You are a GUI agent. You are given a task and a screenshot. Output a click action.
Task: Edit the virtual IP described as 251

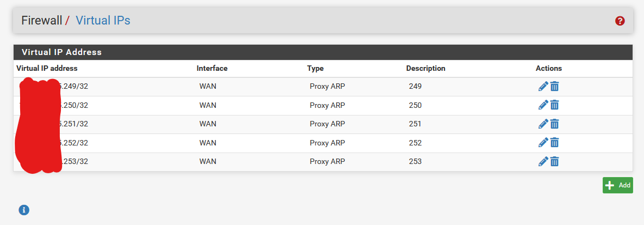tap(543, 124)
